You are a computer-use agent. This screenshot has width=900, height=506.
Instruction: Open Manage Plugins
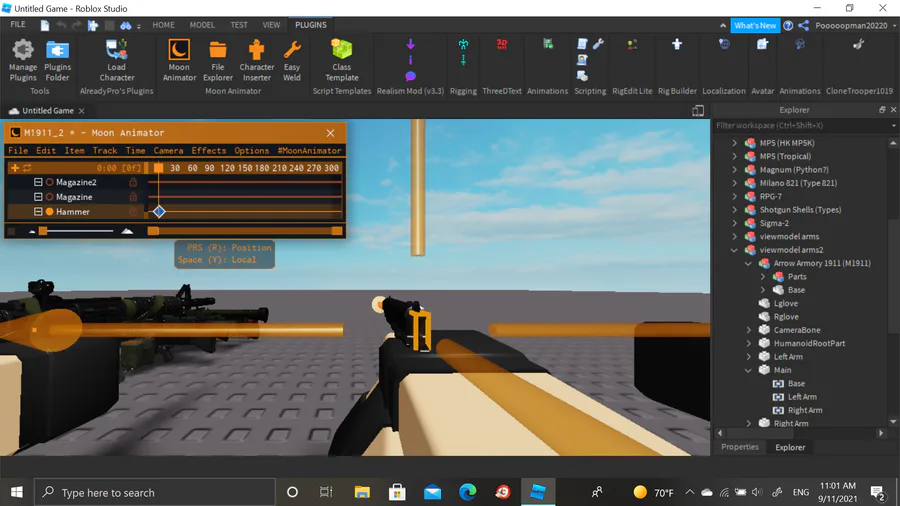coord(23,60)
